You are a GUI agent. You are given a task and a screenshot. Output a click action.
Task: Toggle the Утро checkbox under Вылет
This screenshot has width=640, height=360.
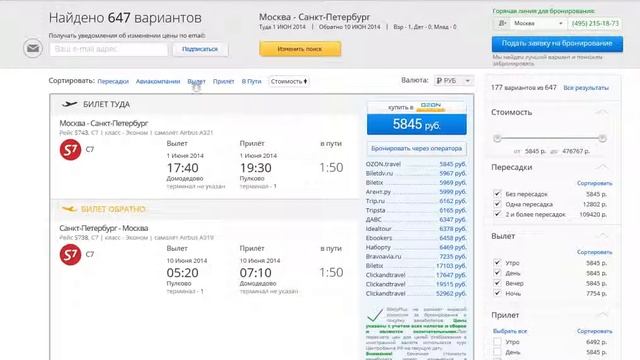[497, 262]
